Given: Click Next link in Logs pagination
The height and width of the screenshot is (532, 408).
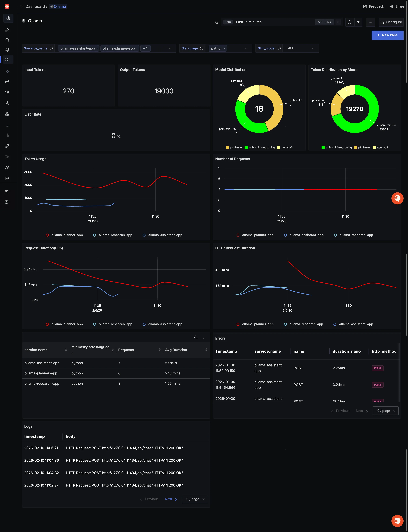Looking at the screenshot, I should pyautogui.click(x=169, y=499).
